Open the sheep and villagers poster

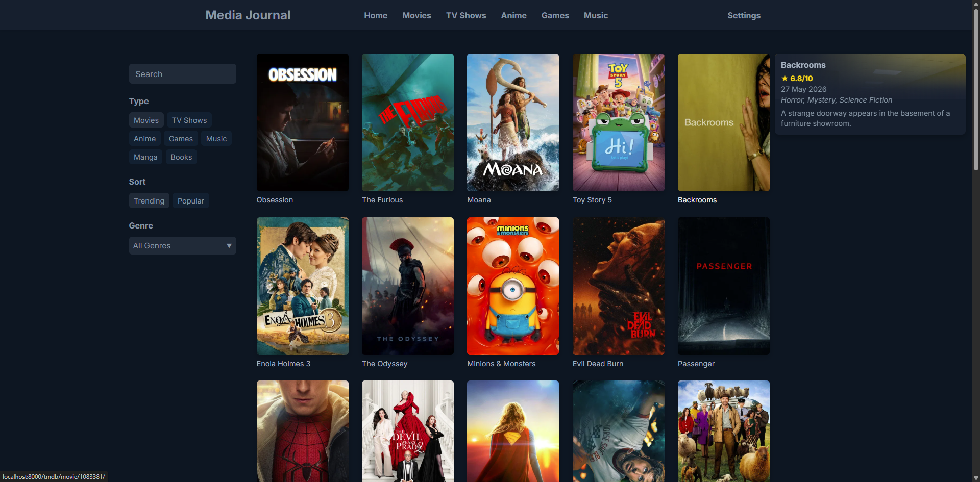pos(724,432)
